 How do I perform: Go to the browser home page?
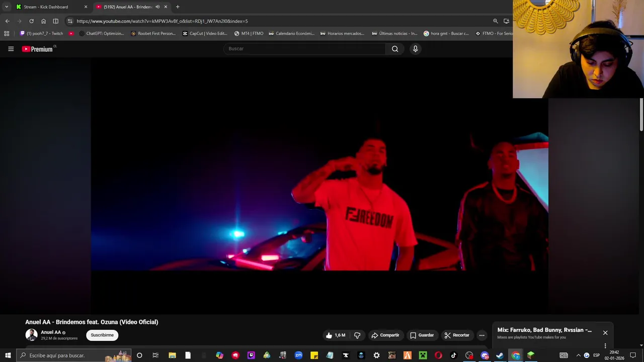[x=43, y=21]
